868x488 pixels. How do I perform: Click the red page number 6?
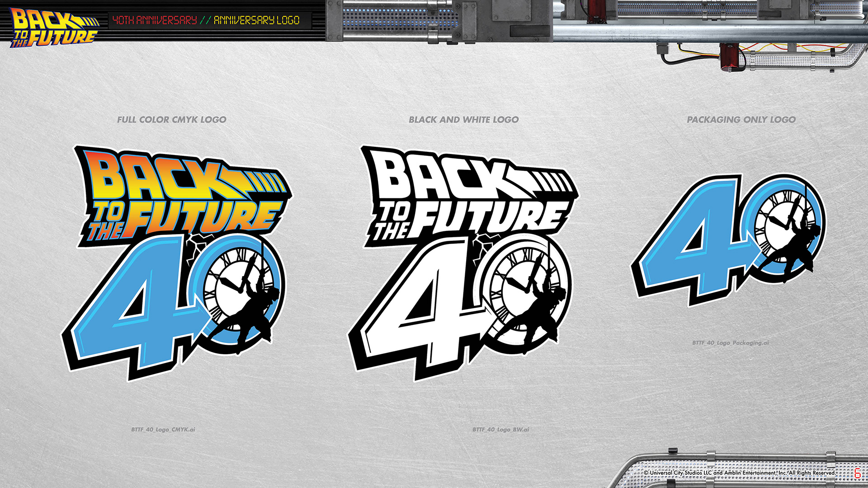click(x=857, y=473)
